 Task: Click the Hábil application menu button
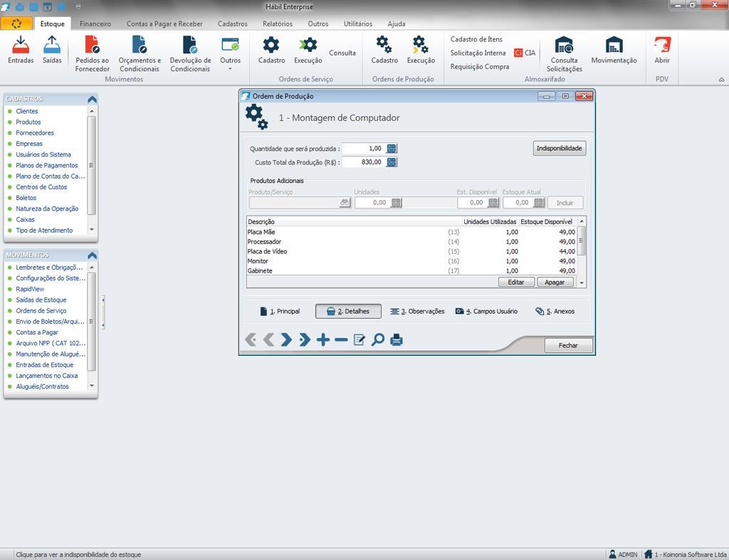[x=16, y=23]
